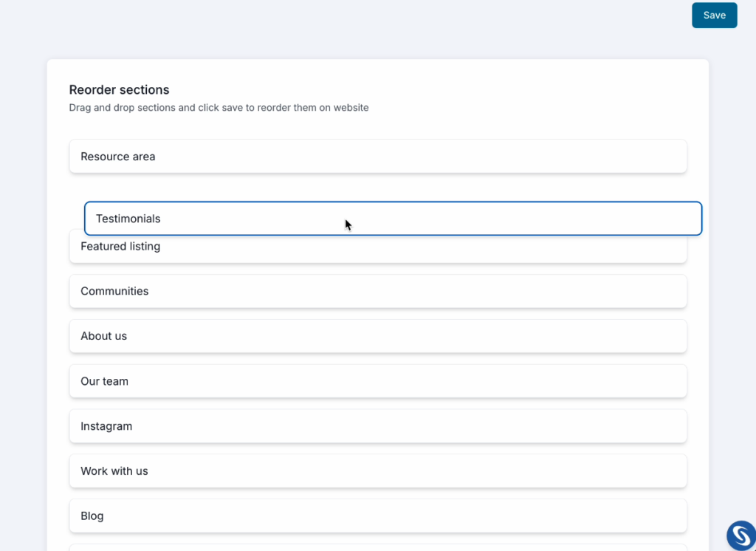Click the Work with us row
This screenshot has width=756, height=551.
[x=378, y=471]
